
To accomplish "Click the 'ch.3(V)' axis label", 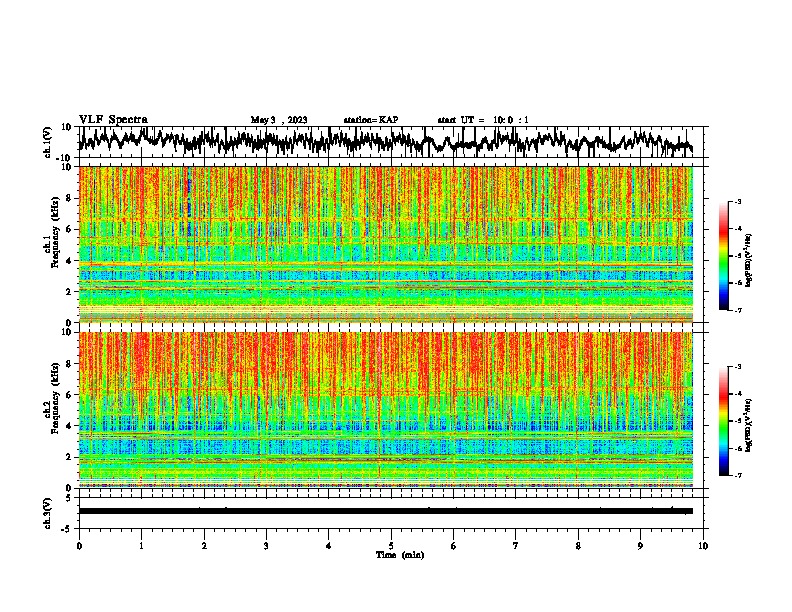I will point(48,513).
